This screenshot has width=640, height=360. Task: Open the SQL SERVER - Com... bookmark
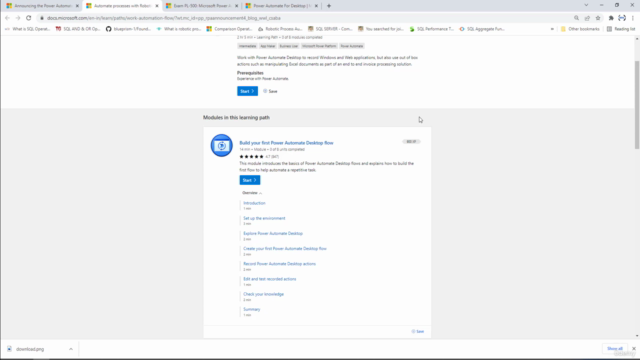330,29
